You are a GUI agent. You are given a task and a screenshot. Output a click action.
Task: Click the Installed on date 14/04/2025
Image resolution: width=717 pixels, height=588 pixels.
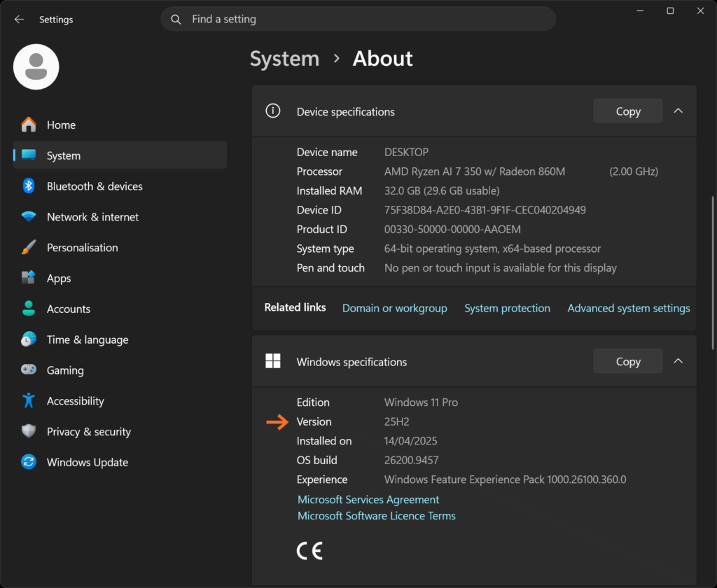410,441
